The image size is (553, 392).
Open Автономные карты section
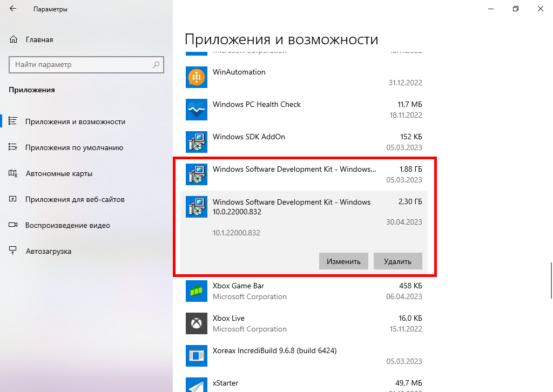coord(59,173)
